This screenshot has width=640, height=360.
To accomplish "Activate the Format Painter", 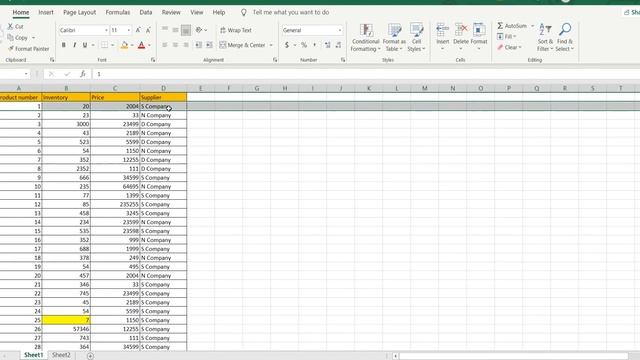I will [x=29, y=49].
